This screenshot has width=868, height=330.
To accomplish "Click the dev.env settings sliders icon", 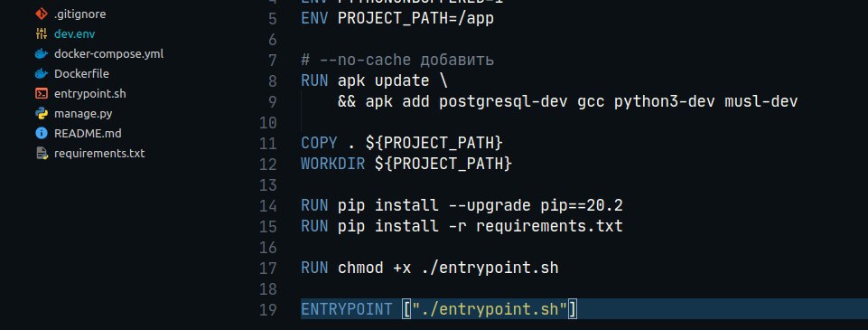I will click(x=42, y=33).
